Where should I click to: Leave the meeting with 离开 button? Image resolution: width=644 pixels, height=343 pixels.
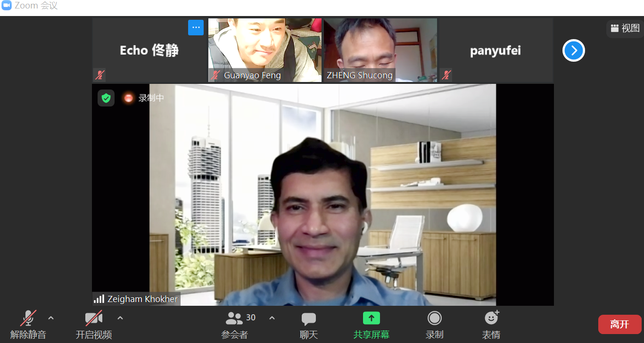[619, 324]
